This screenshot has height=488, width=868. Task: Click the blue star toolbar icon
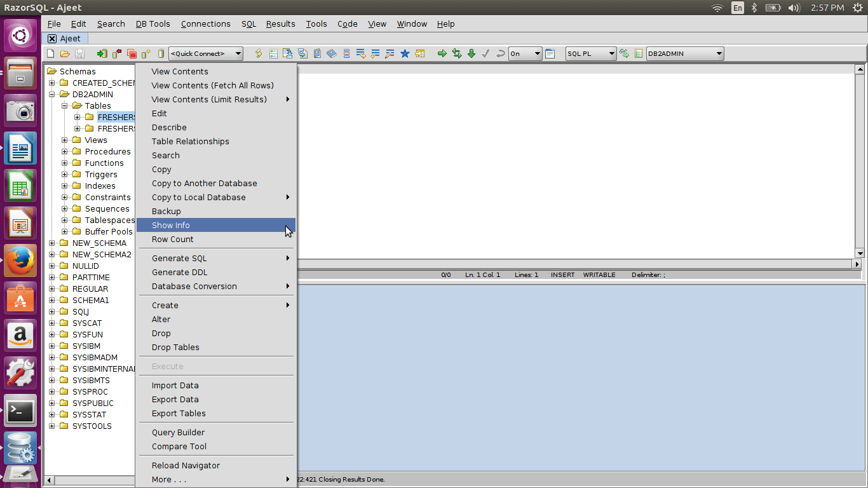pyautogui.click(x=405, y=54)
